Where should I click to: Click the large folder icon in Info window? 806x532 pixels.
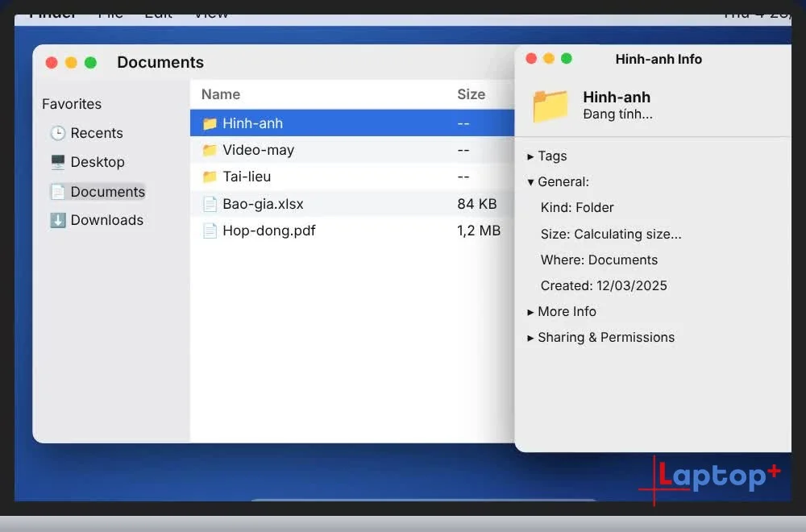pyautogui.click(x=550, y=106)
